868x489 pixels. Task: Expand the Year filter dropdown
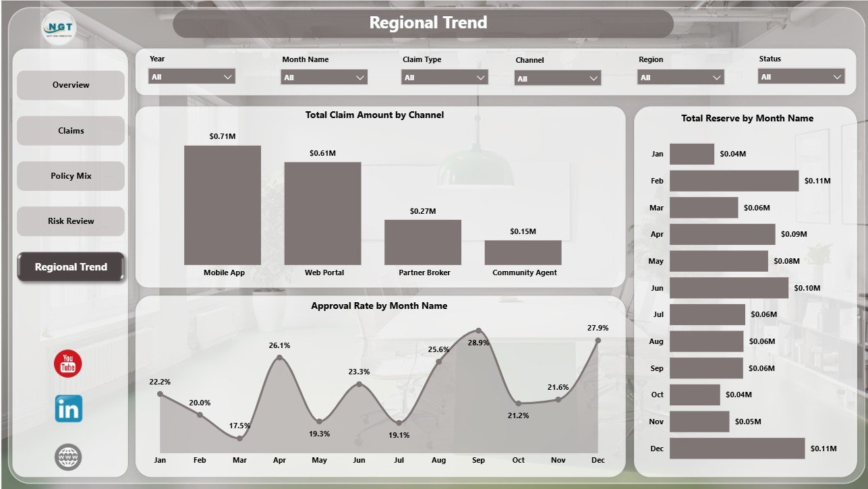point(192,77)
